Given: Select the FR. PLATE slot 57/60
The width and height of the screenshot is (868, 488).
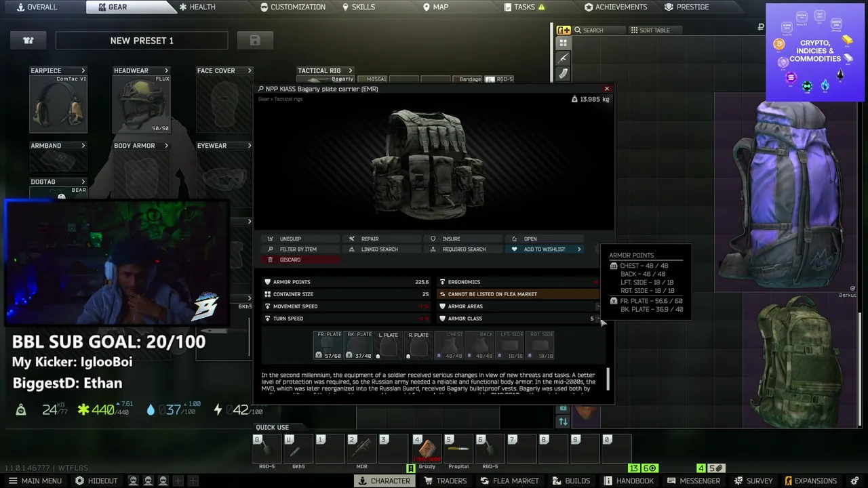Looking at the screenshot, I should pos(329,345).
